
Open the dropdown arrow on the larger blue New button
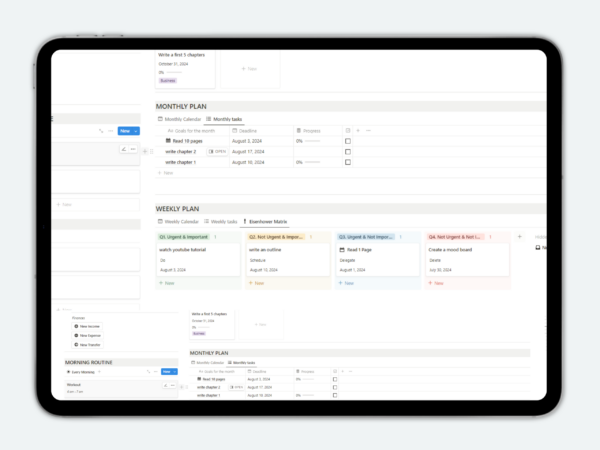click(136, 131)
